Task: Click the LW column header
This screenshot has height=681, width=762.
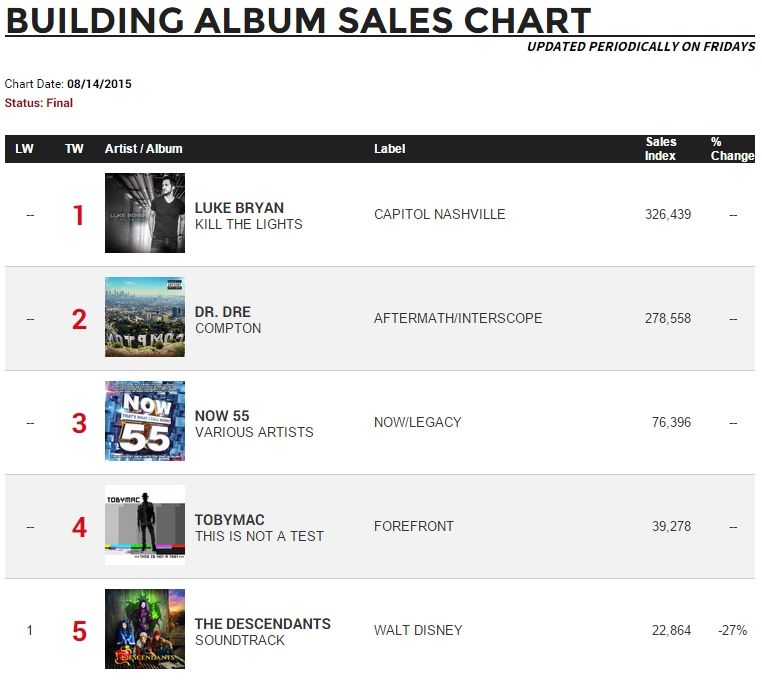Action: pos(24,149)
